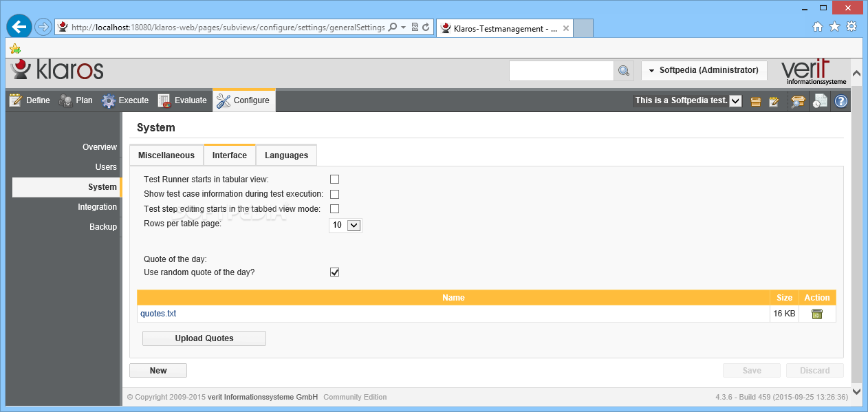
Task: Click the search magnifier button next to search field
Action: point(623,71)
